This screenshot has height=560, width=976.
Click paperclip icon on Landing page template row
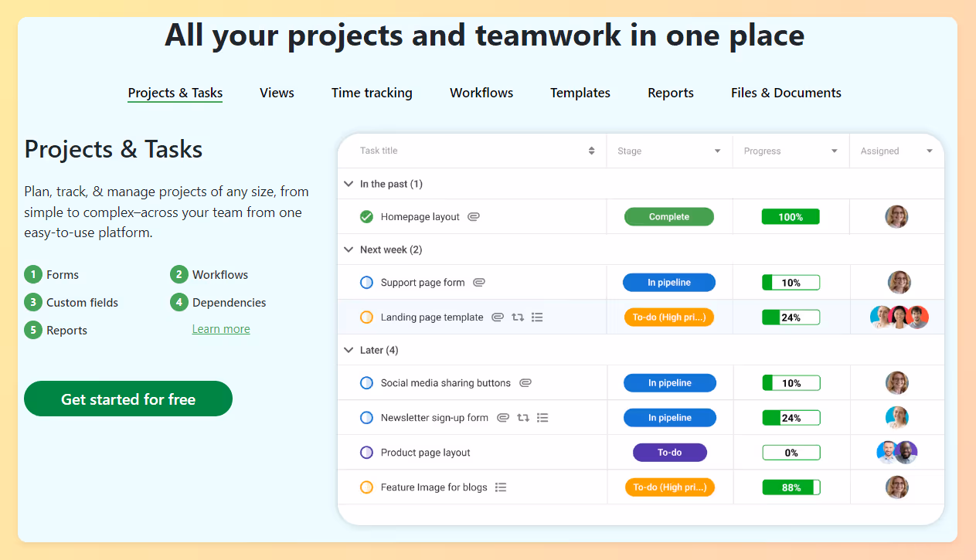498,317
